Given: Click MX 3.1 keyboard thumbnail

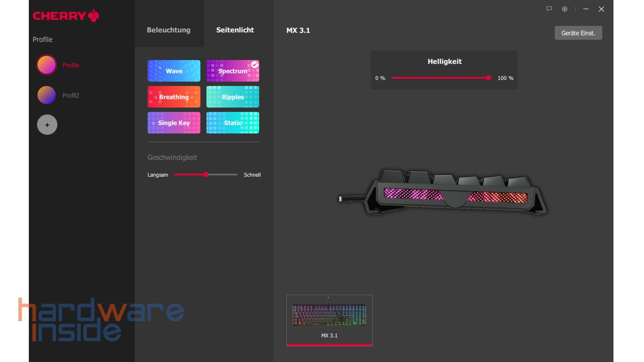Looking at the screenshot, I should [329, 320].
